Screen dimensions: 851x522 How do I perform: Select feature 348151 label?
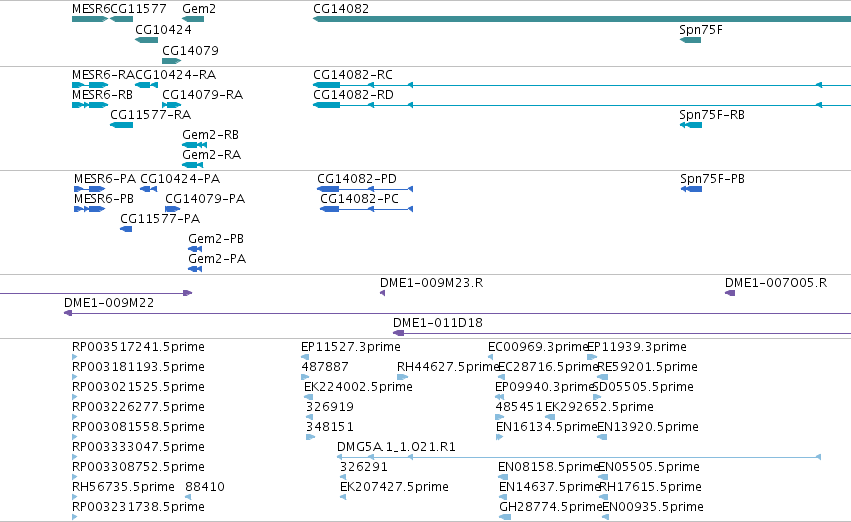point(329,427)
